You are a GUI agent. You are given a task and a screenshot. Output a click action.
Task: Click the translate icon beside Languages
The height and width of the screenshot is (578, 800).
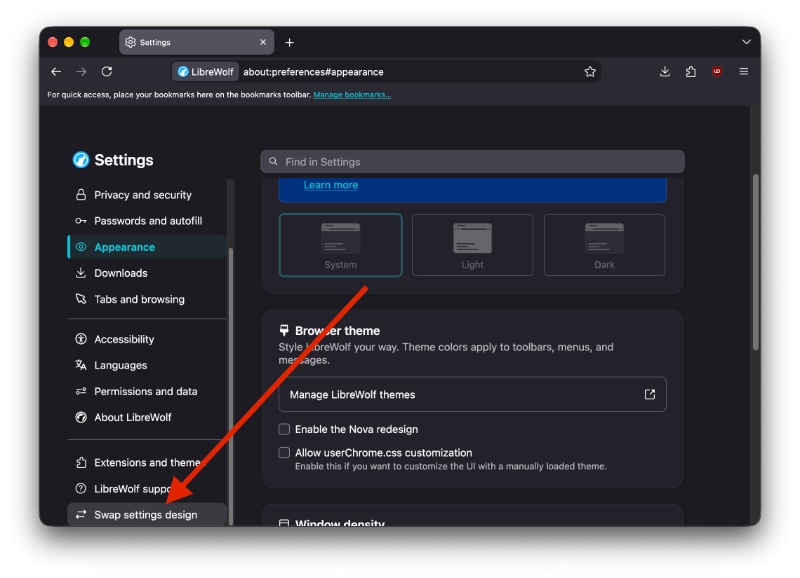tap(81, 365)
